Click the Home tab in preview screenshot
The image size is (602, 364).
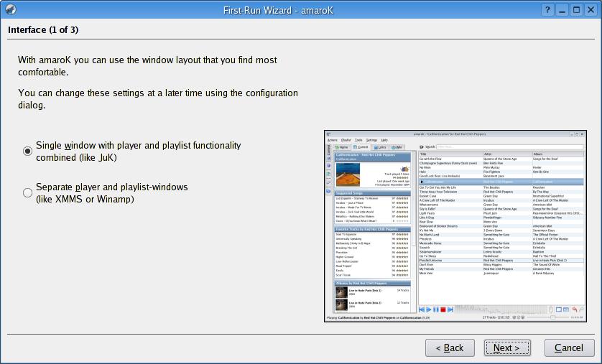click(343, 146)
